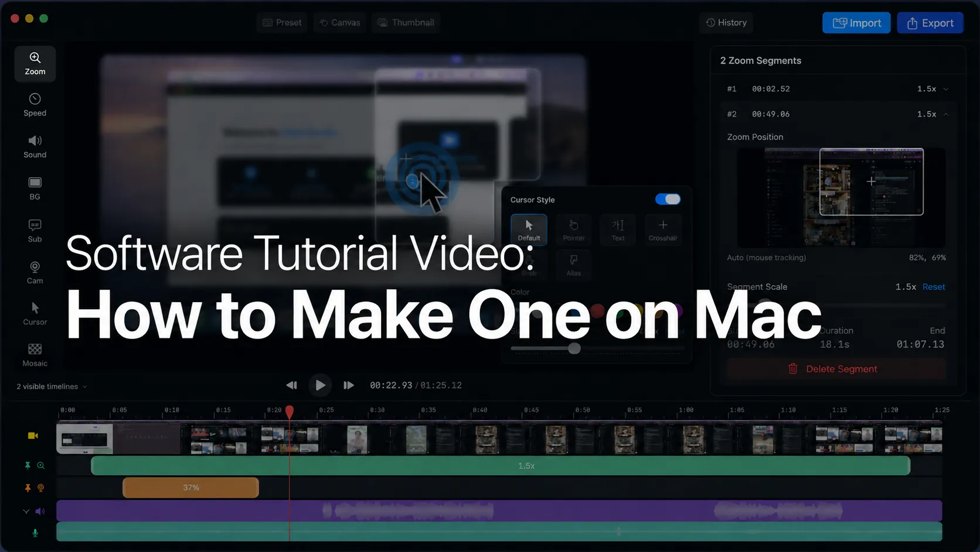Select the orange 37% webcam segment

click(x=190, y=487)
